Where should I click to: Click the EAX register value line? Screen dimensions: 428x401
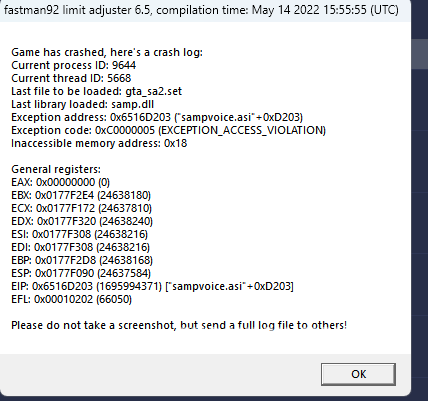coord(61,182)
